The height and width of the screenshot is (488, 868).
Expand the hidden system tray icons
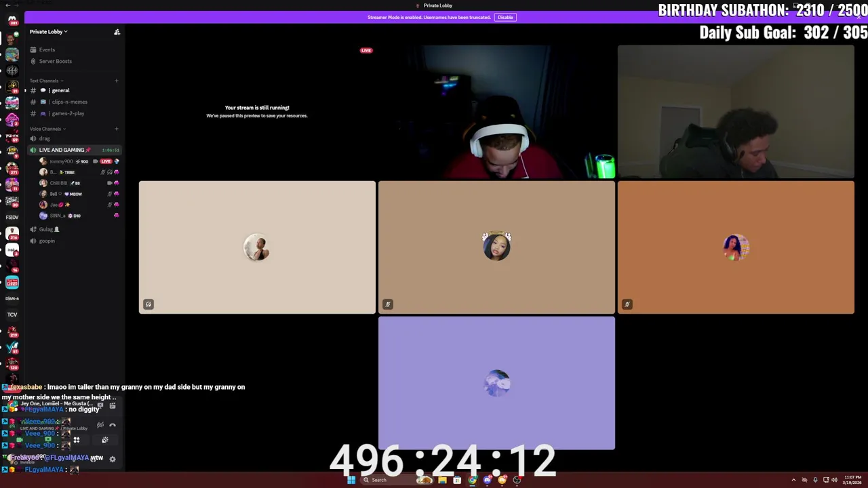tap(793, 480)
